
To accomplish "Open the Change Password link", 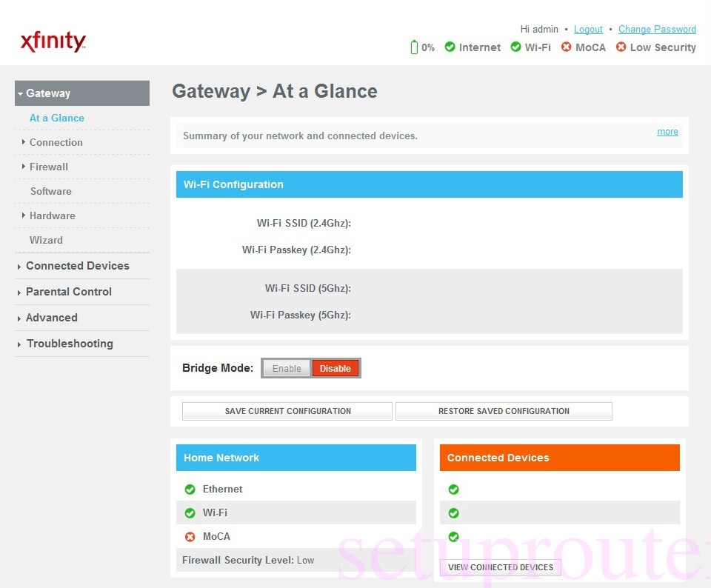I will click(657, 29).
